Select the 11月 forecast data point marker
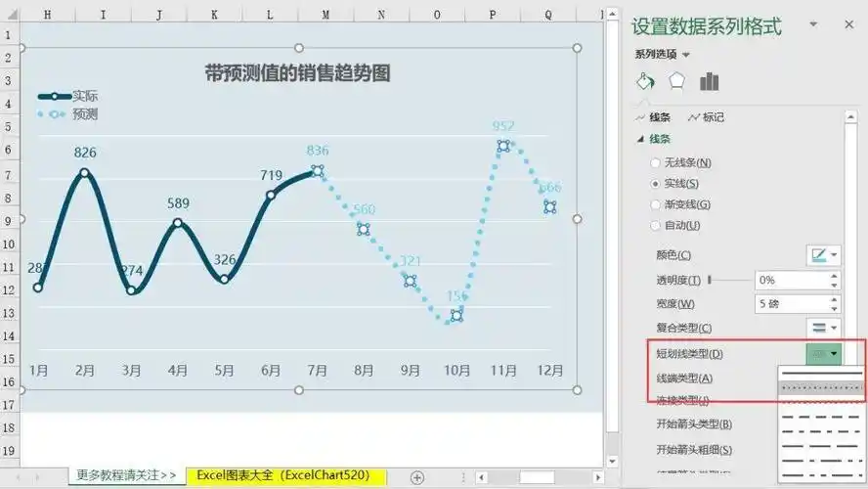 click(x=503, y=146)
